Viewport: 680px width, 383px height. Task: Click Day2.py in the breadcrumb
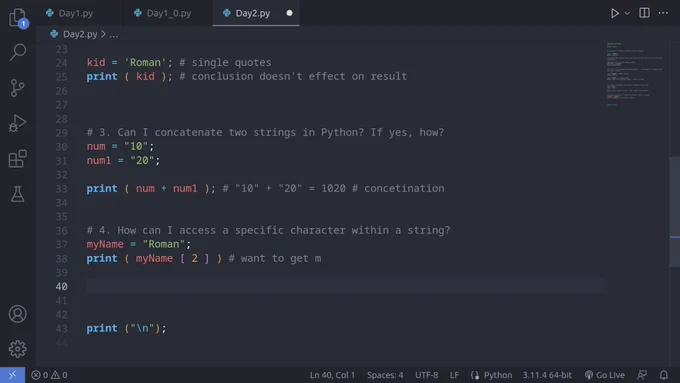point(80,34)
